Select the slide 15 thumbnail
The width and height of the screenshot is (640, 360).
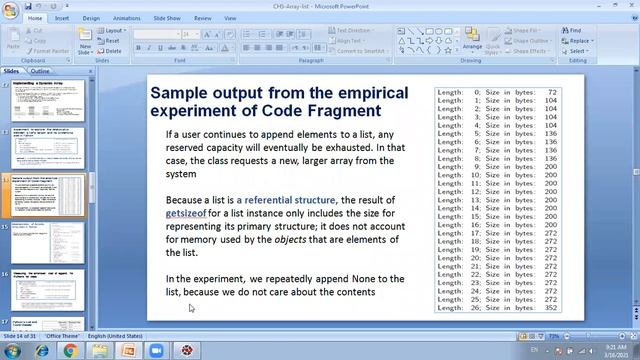48,243
